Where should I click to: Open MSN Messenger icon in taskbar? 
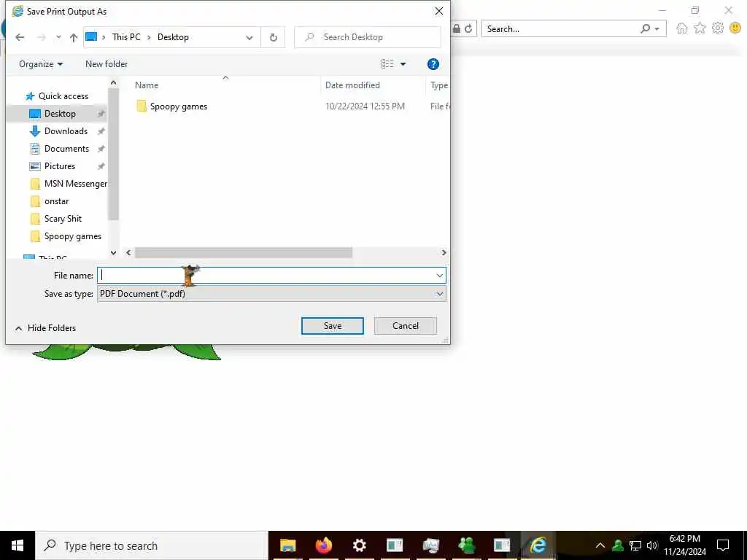[x=466, y=545]
